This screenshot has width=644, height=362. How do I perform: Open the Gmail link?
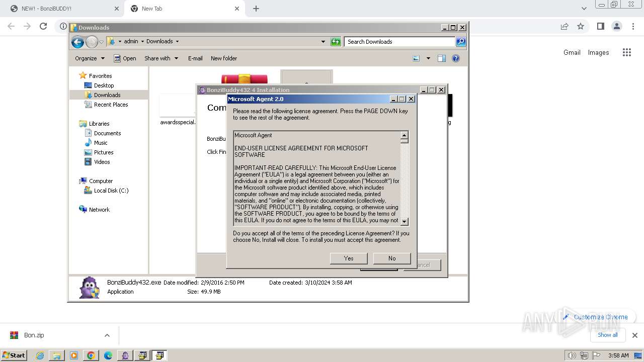tap(572, 52)
